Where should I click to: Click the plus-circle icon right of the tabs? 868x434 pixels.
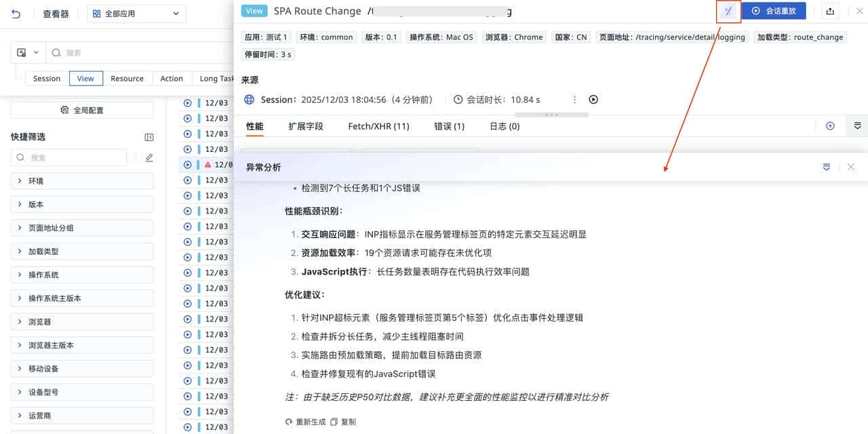(831, 125)
